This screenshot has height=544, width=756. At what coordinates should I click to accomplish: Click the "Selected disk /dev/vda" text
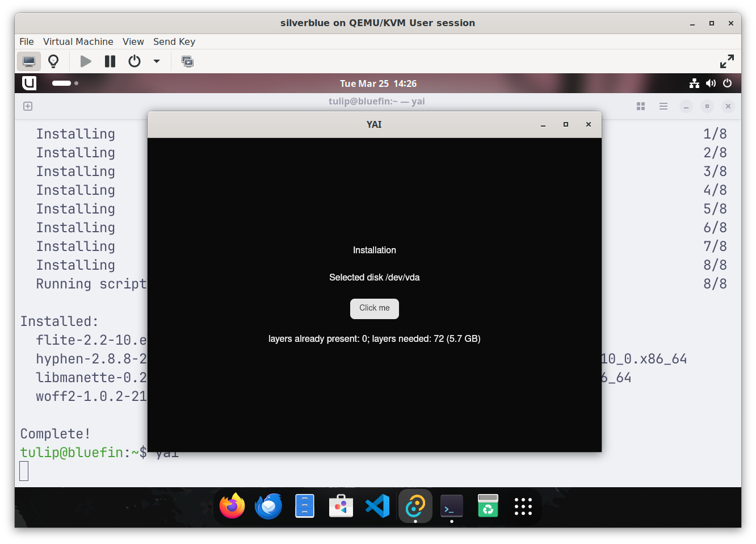[x=375, y=278]
